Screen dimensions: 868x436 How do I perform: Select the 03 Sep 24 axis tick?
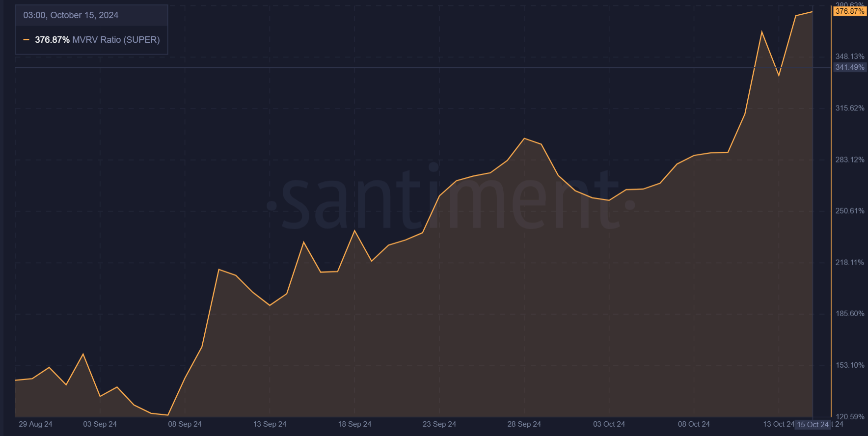100,424
